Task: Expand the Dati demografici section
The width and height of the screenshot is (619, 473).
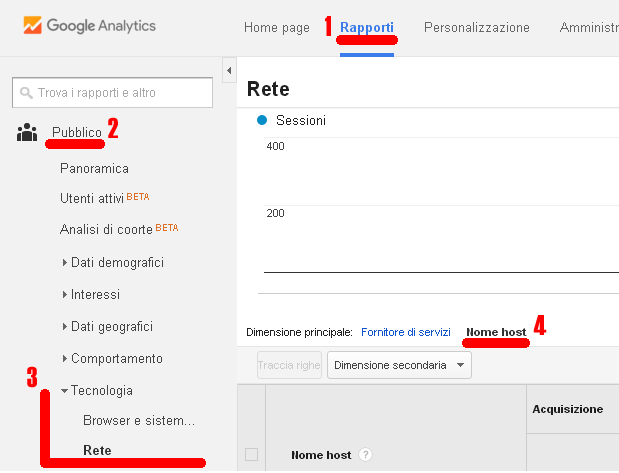Action: click(x=66, y=263)
